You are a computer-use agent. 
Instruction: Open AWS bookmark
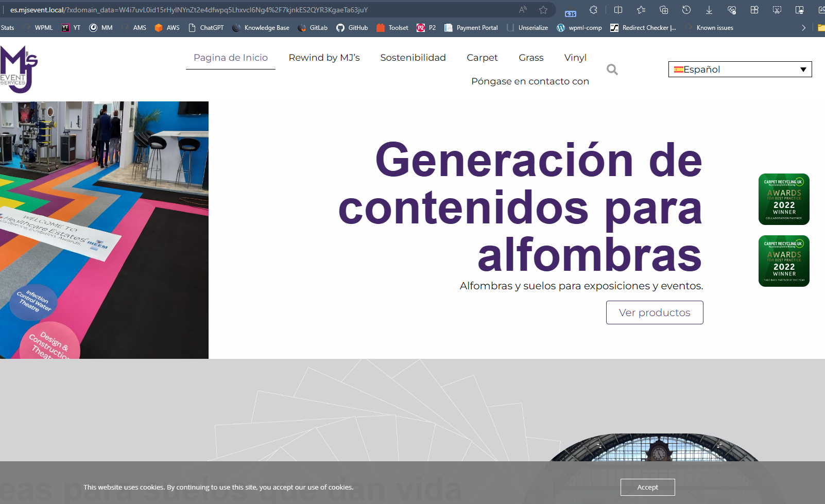click(x=167, y=28)
